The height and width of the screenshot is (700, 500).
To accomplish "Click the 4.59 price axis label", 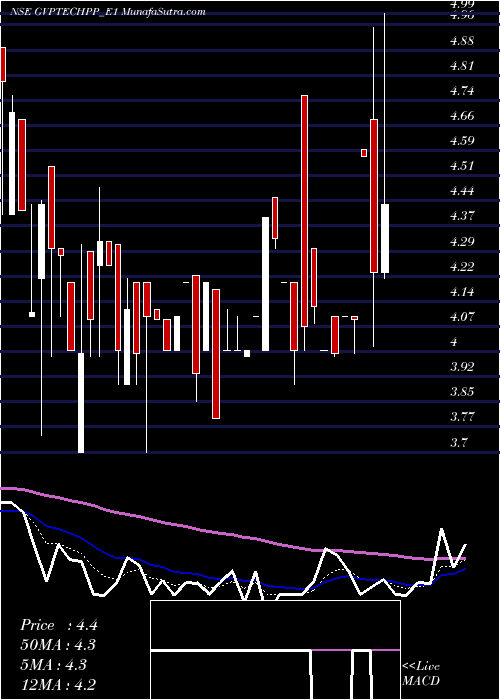I will [x=461, y=141].
